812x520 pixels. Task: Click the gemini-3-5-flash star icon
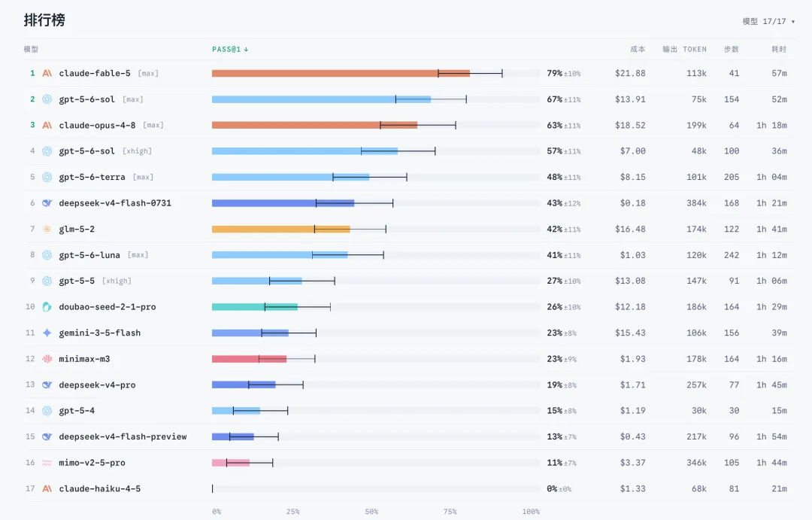click(x=47, y=333)
